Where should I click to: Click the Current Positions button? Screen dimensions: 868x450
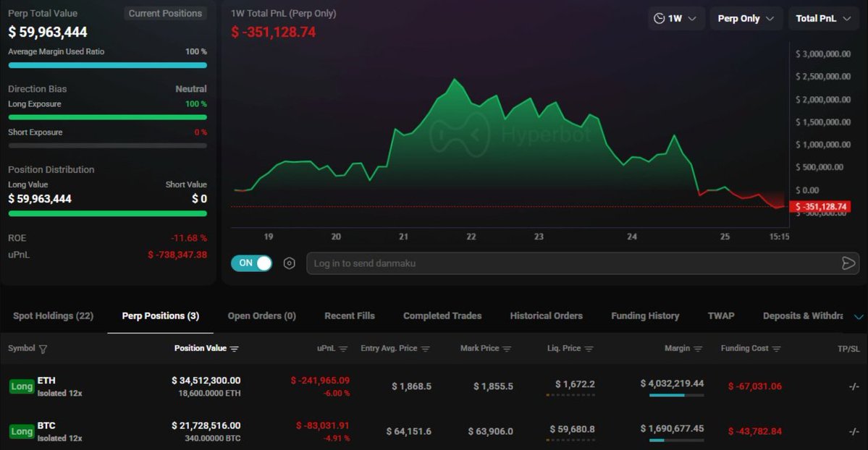[x=165, y=13]
